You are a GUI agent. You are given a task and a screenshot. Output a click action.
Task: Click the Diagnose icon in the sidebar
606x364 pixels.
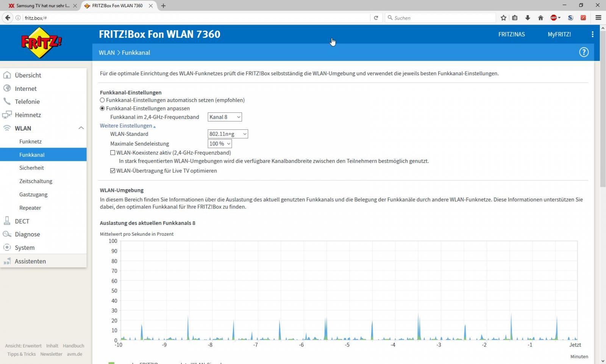point(7,234)
